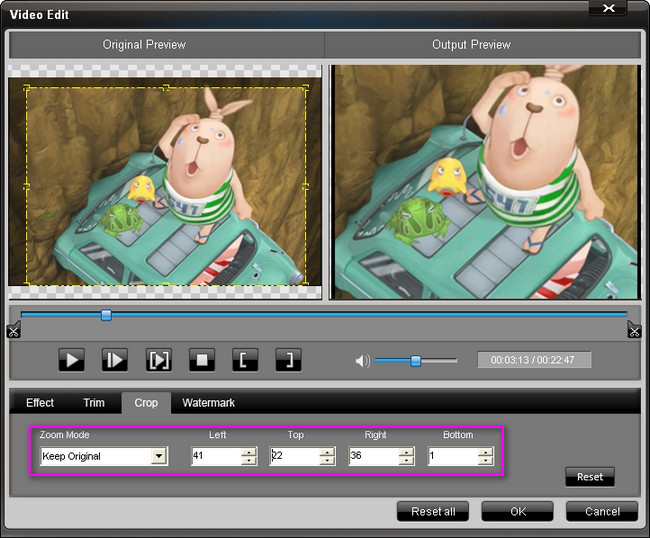
Task: Open the Watermark tab
Action: [x=209, y=403]
